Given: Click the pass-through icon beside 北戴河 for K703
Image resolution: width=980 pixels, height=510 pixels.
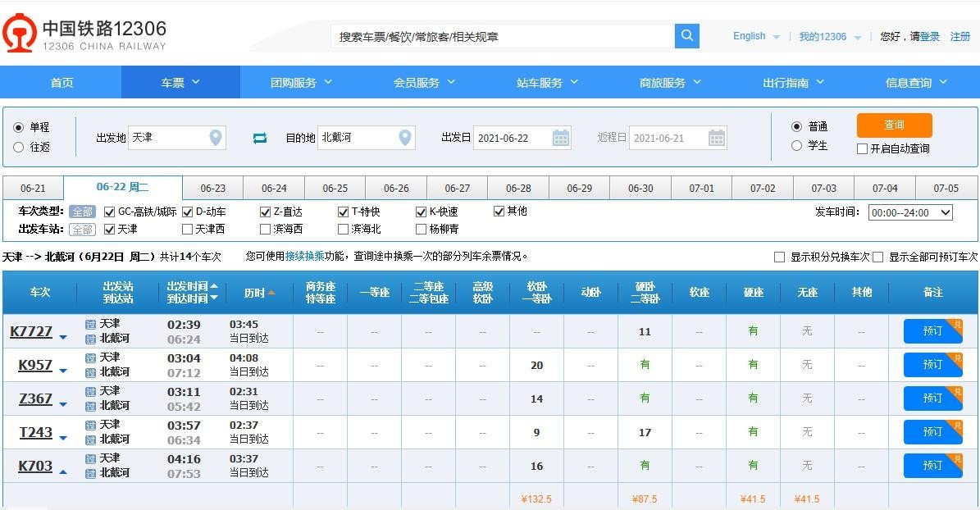Looking at the screenshot, I should (x=91, y=473).
